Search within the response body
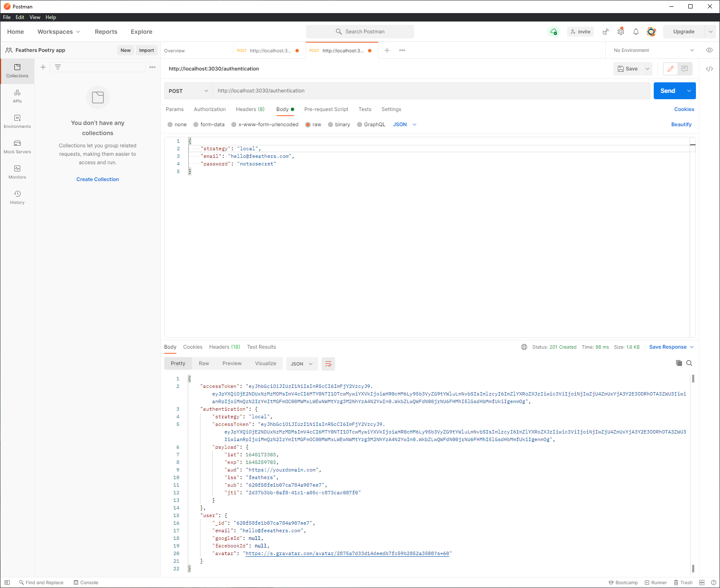Image resolution: width=720 pixels, height=588 pixels. pyautogui.click(x=689, y=363)
